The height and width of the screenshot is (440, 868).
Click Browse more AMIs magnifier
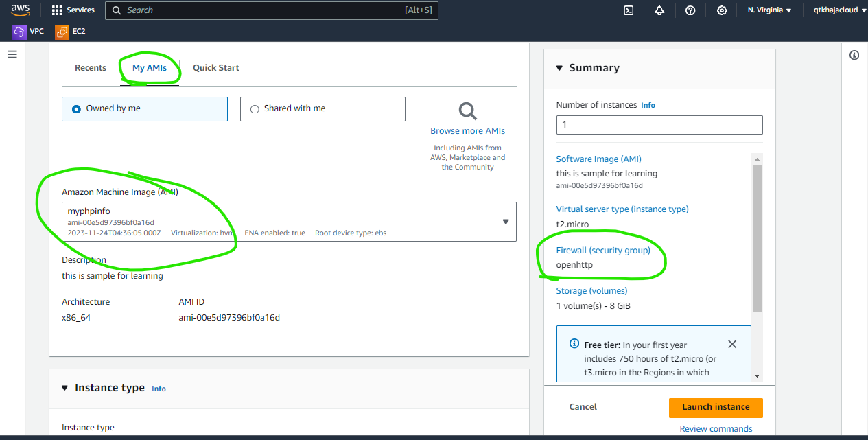coord(467,111)
